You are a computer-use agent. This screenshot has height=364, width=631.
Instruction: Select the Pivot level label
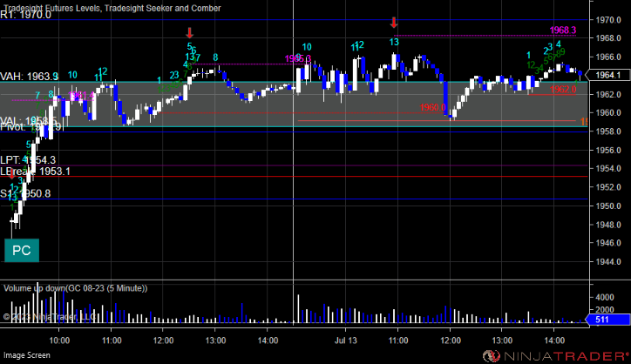[x=31, y=127]
